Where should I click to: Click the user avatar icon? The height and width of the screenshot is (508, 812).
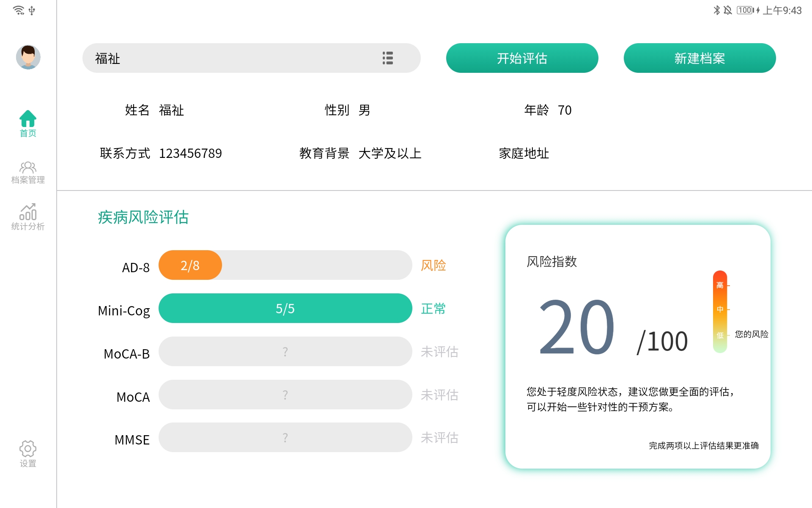tap(28, 57)
